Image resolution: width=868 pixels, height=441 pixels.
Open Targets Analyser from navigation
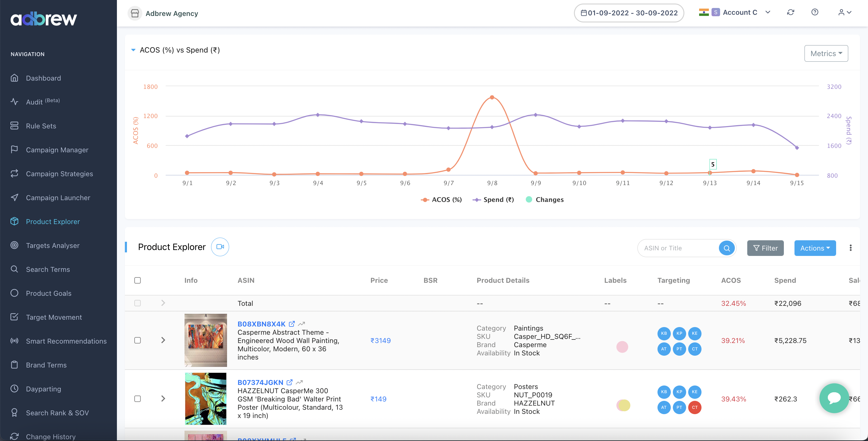(53, 245)
